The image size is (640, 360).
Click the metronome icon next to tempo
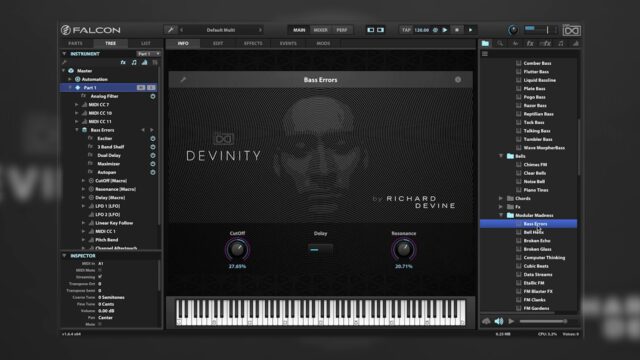(435, 30)
